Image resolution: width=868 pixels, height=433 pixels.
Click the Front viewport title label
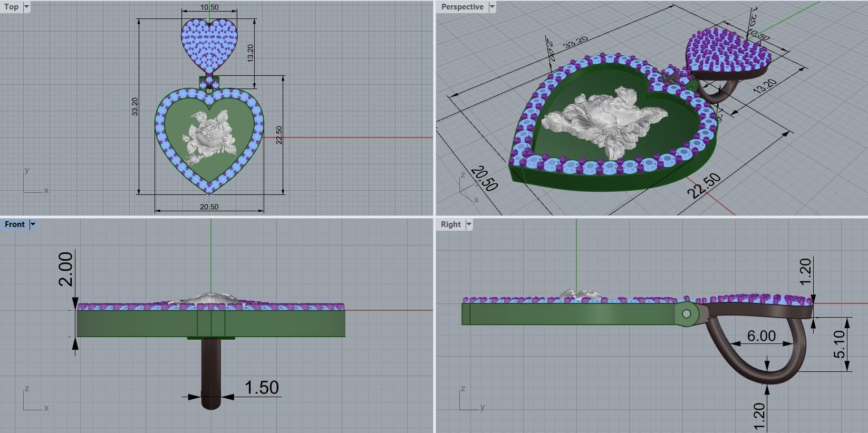coord(15,224)
